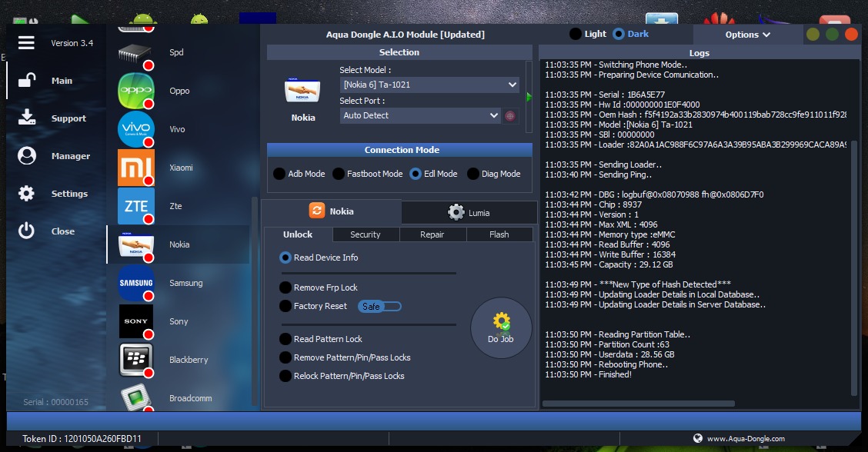Screen dimensions: 868x452
Task: Click the logs horizontal scrollbar
Action: 638,404
